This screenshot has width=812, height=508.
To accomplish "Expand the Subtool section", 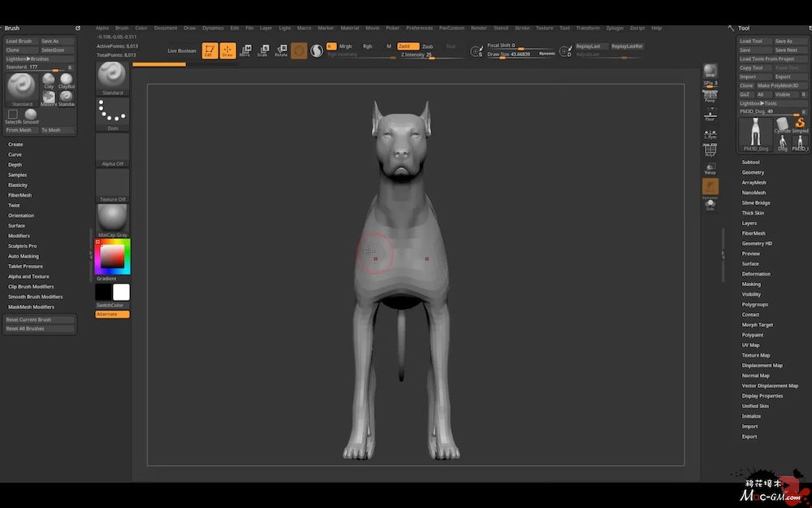I will [x=751, y=163].
